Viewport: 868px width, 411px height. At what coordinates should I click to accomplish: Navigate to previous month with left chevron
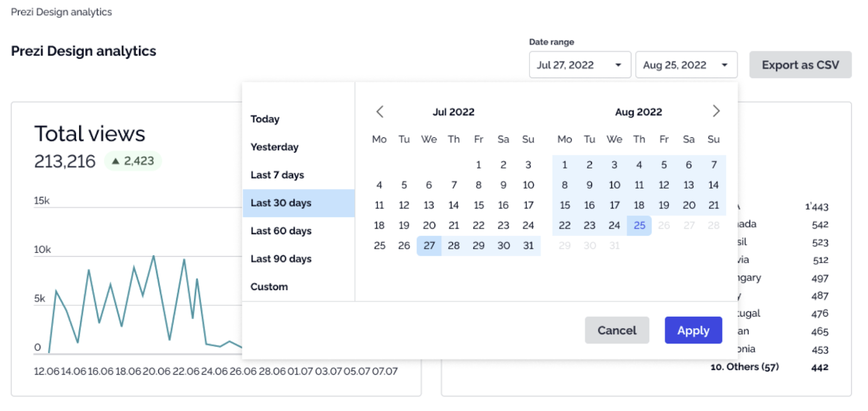pyautogui.click(x=380, y=111)
